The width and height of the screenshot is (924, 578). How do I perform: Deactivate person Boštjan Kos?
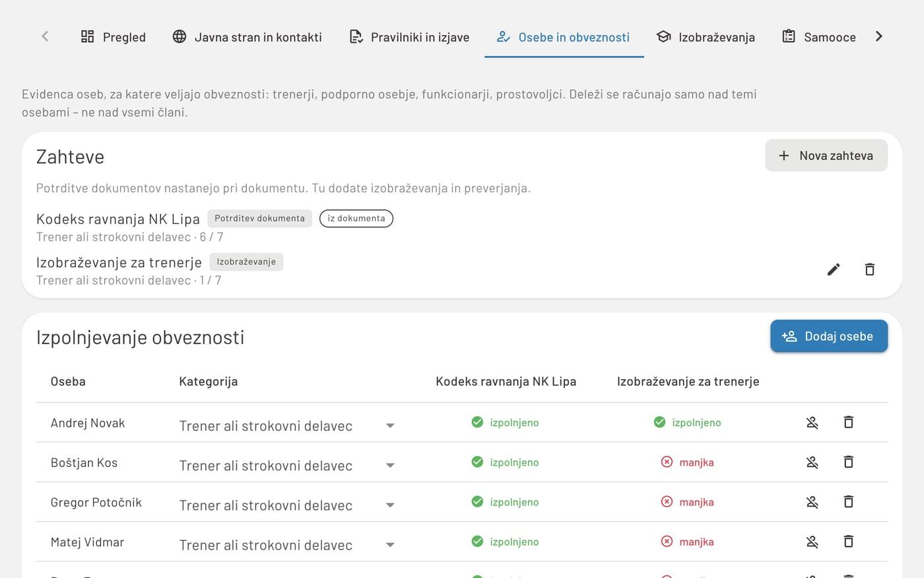[x=812, y=462]
